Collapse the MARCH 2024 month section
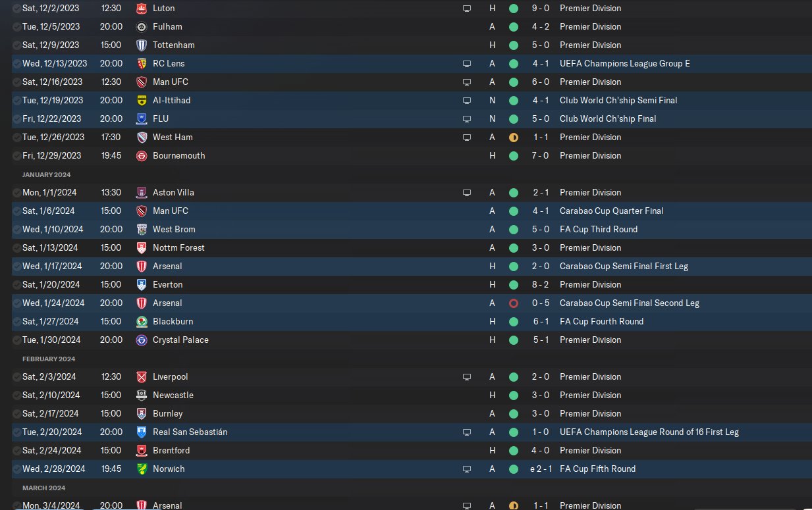The height and width of the screenshot is (510, 812). coord(43,488)
